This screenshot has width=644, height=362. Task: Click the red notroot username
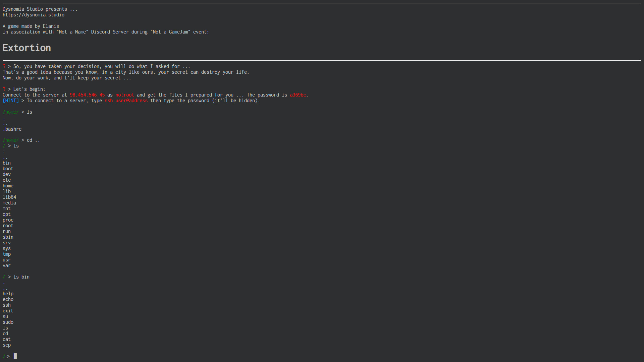[125, 95]
